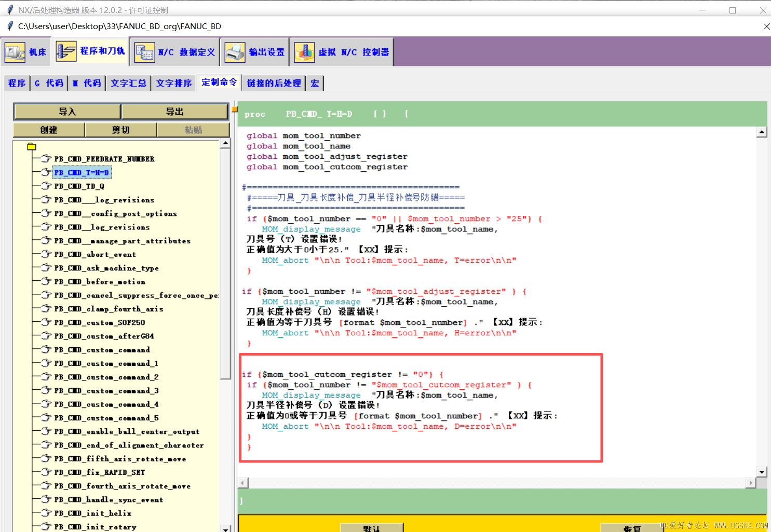Switch to the 文字排序 tab
The height and width of the screenshot is (532, 771).
pyautogui.click(x=174, y=83)
